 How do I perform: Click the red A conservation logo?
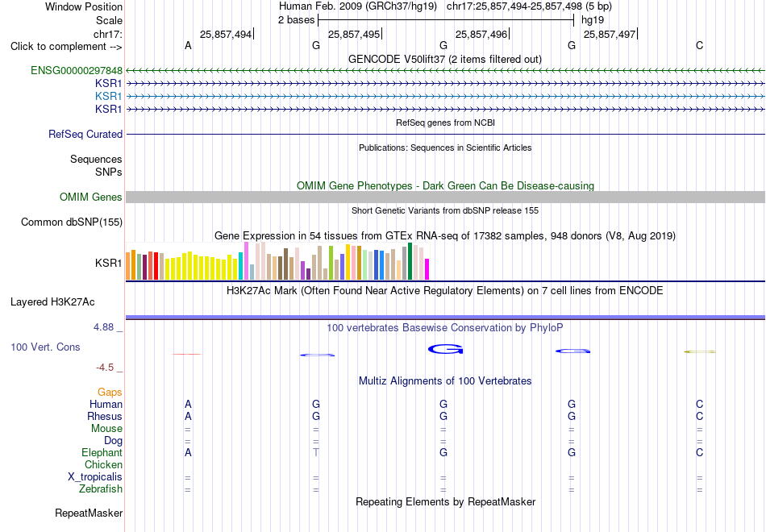click(x=187, y=354)
